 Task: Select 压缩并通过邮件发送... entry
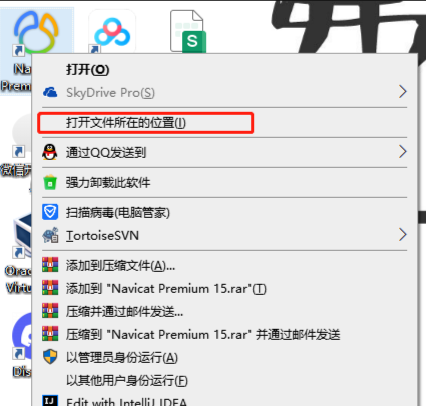[124, 312]
